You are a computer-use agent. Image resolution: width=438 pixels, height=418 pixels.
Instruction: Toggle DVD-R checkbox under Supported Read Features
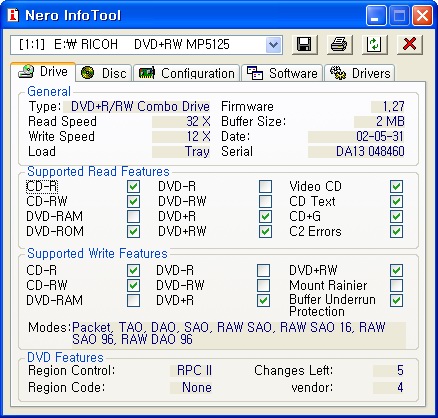coord(265,187)
